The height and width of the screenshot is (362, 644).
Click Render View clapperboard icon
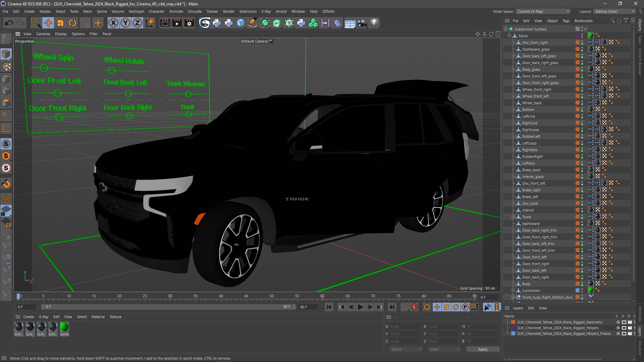pyautogui.click(x=165, y=23)
